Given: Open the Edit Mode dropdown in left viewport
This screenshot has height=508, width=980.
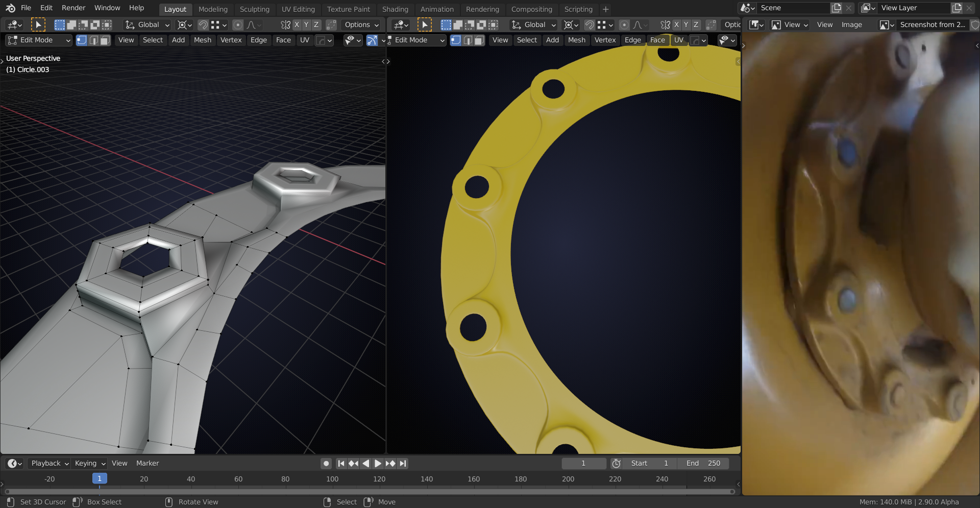Looking at the screenshot, I should tap(39, 40).
